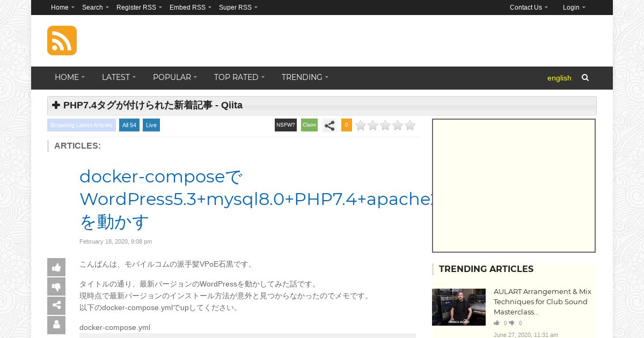Click the AULART trending article thumbnail
Screen dimensions: 644x338
point(459,307)
